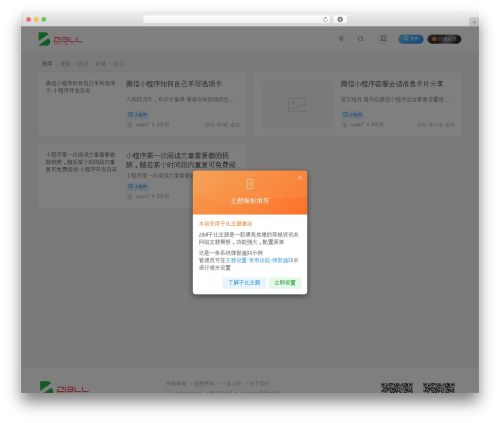Click the Zibll logo in page header
Image resolution: width=500 pixels, height=423 pixels.
pyautogui.click(x=60, y=39)
